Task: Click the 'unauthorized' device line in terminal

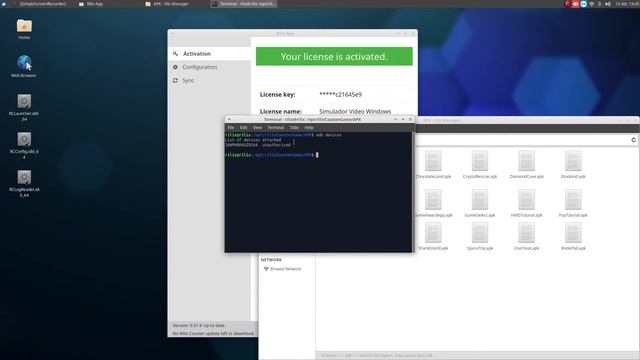Action: [x=258, y=145]
